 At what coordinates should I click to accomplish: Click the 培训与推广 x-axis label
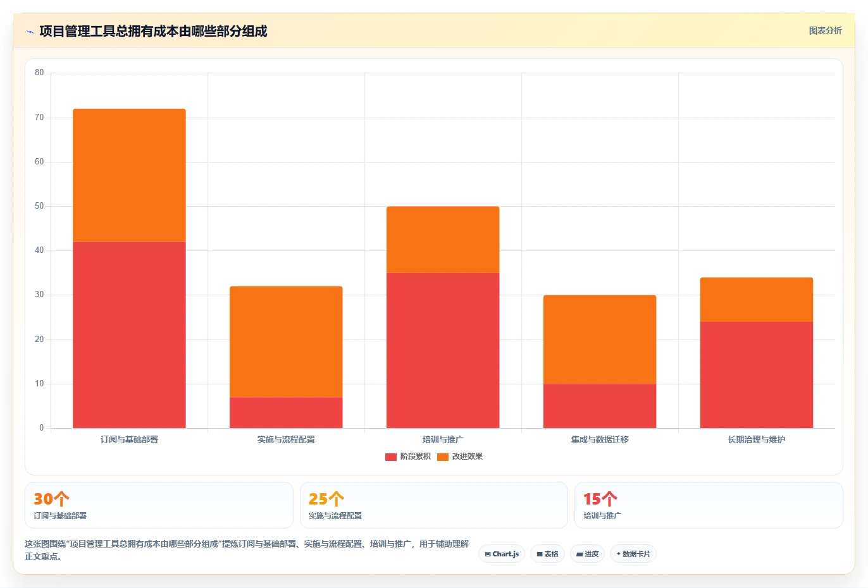(x=443, y=439)
